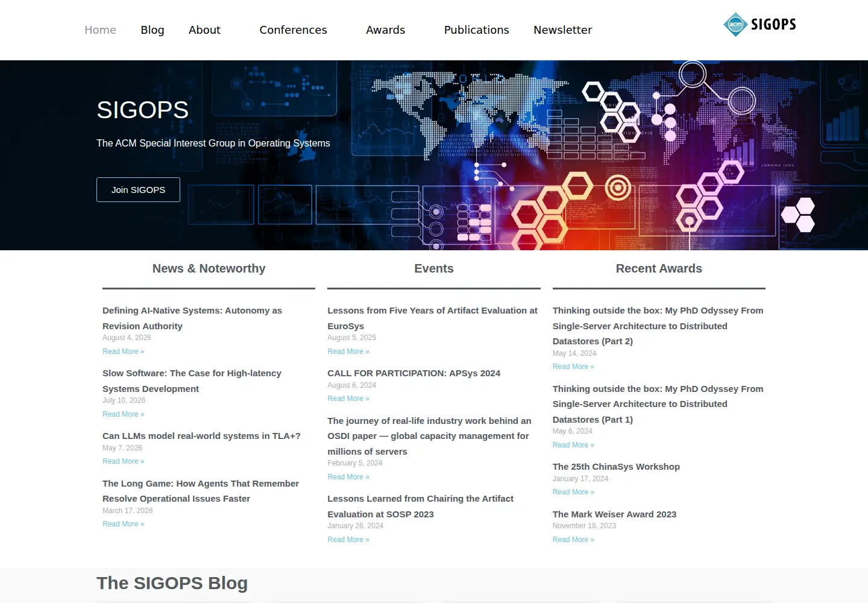The image size is (868, 603).
Task: Open 'Lessons Learned from Chairing' SOSP 2023 article
Action: [x=420, y=507]
